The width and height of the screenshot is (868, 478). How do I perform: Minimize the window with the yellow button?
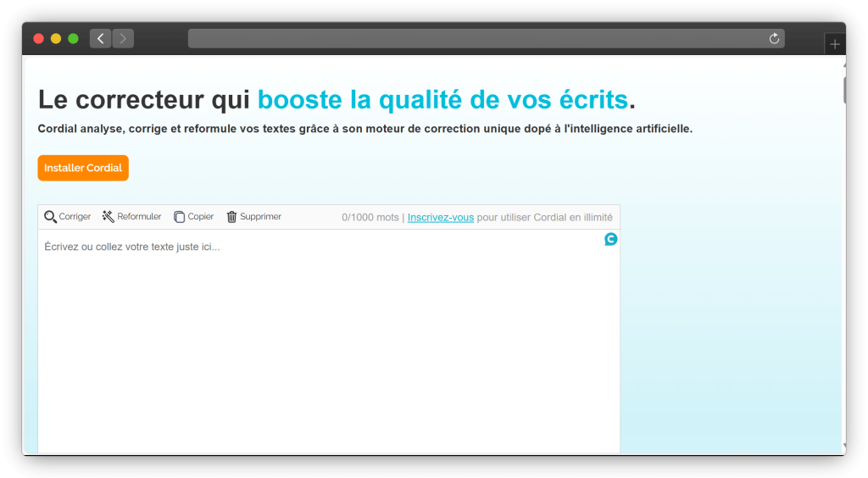[x=56, y=39]
